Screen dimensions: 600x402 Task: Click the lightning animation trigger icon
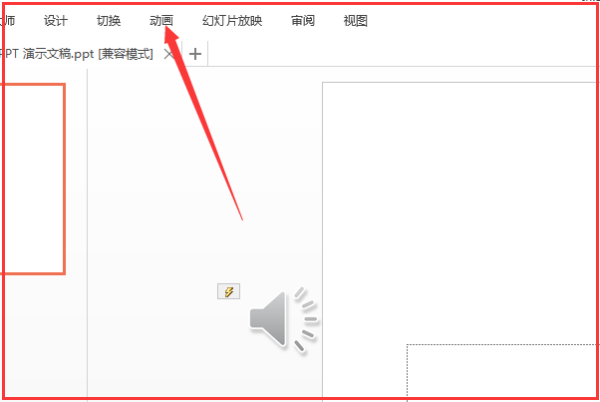point(228,291)
